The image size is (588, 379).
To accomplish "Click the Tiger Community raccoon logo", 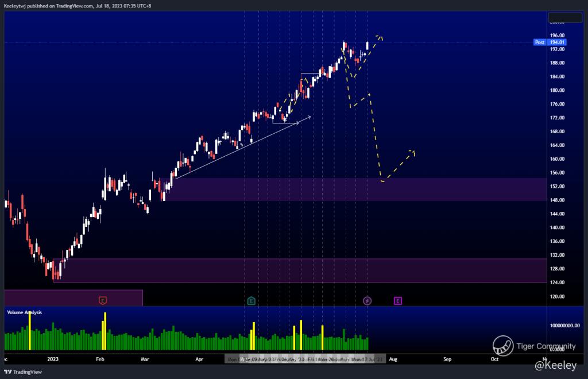I will (502, 346).
